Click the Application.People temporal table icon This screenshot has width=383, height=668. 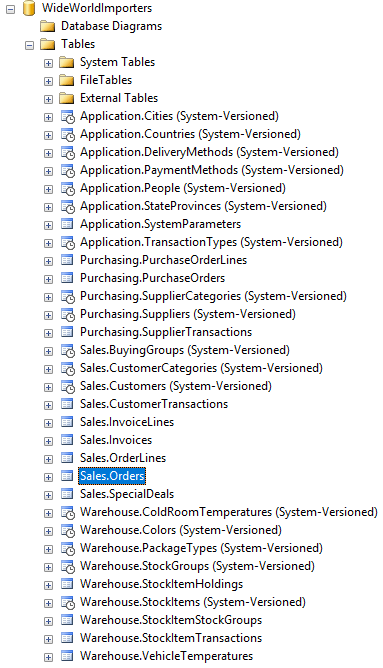coord(68,189)
